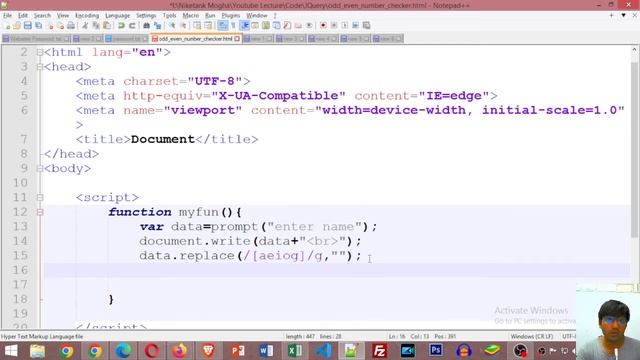
Task: Click 'Ln : 16' status bar position entry
Action: [x=397, y=337]
